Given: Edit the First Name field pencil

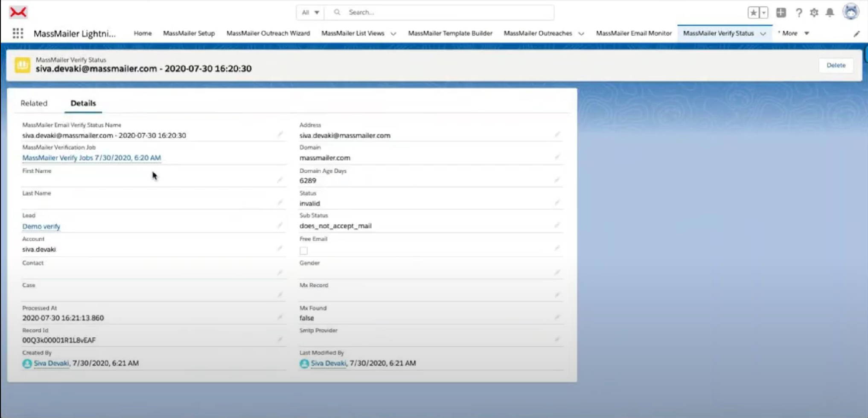Looking at the screenshot, I should (x=280, y=180).
